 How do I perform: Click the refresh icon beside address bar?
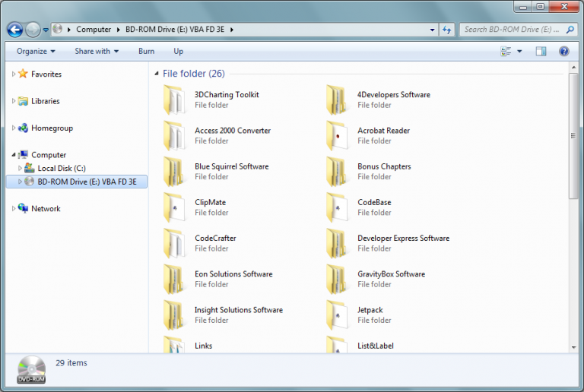pyautogui.click(x=446, y=30)
